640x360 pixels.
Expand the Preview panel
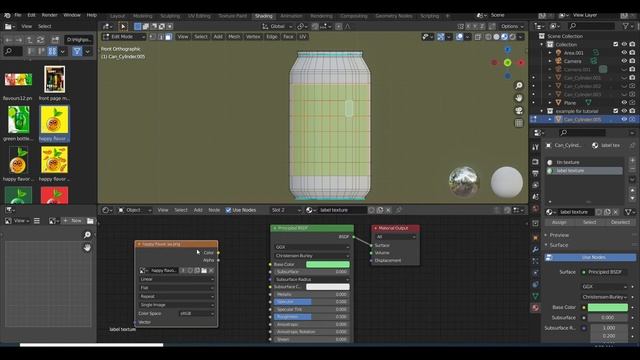[558, 235]
